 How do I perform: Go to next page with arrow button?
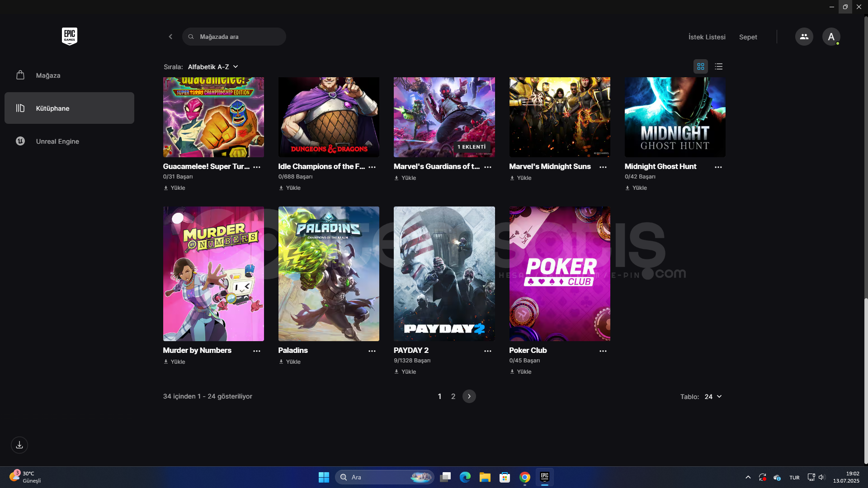pos(469,396)
